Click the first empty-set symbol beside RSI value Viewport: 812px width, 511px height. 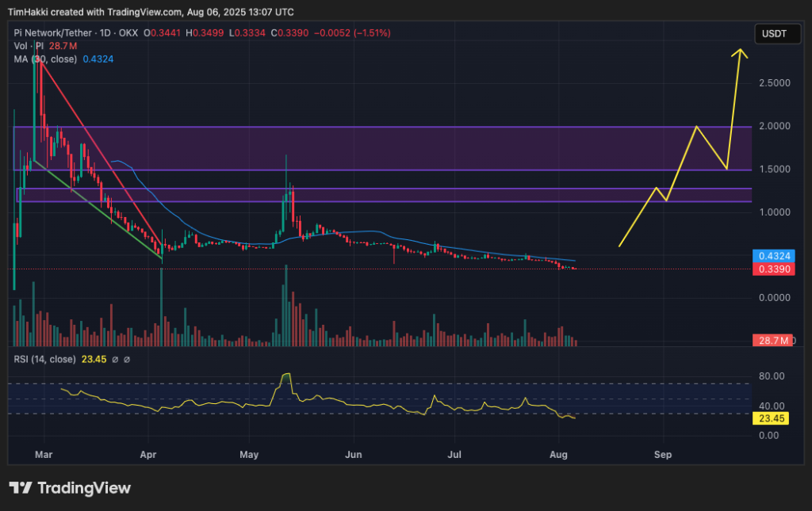(115, 360)
